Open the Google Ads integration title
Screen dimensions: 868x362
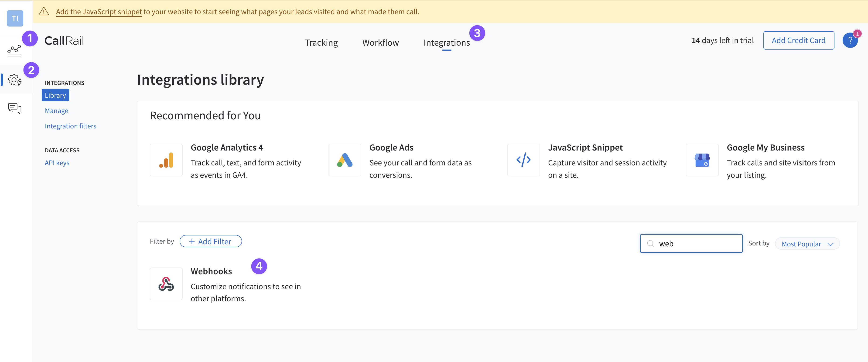(391, 147)
